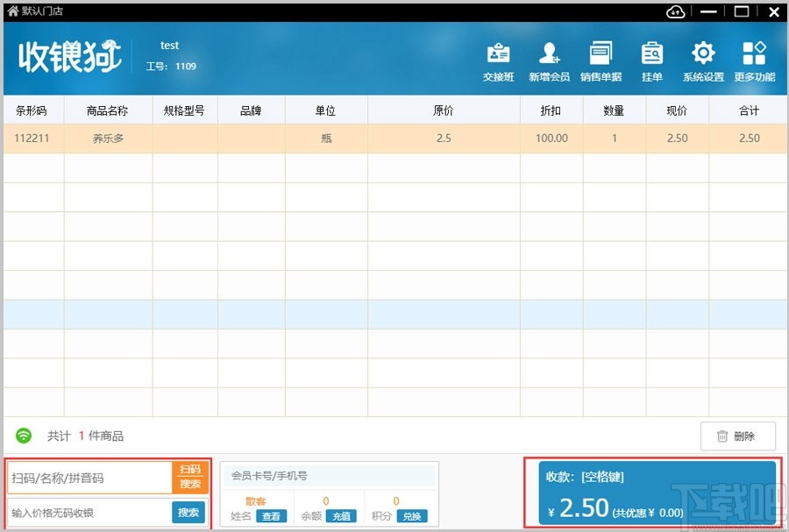Image resolution: width=789 pixels, height=532 pixels.
Task: Click the test username in header
Action: tap(169, 46)
